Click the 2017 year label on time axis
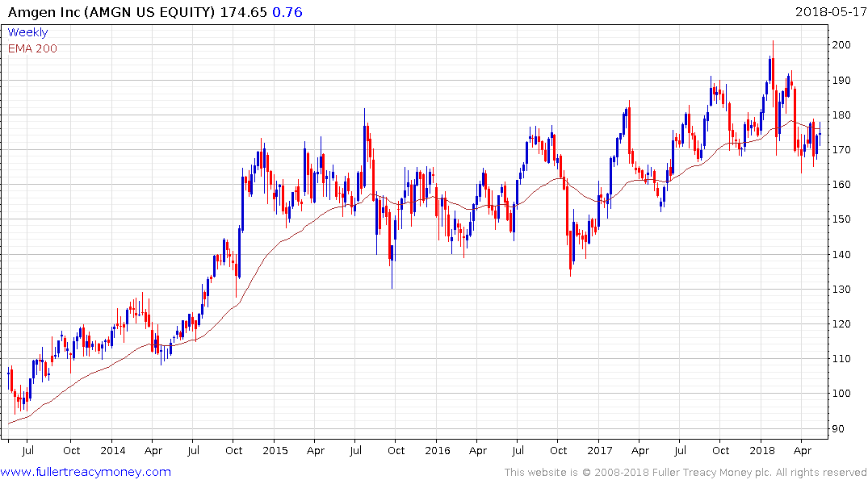The image size is (868, 484). coord(599,450)
